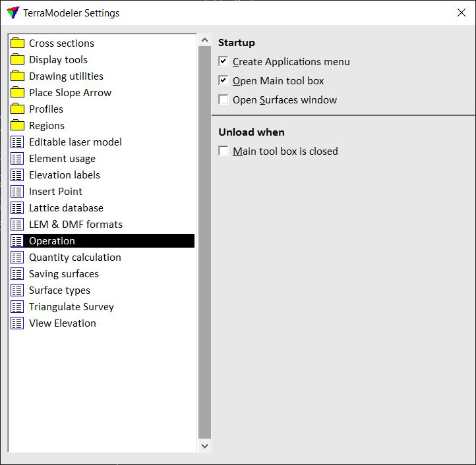
Task: Expand the Drawing utilities category
Action: pyautogui.click(x=66, y=76)
